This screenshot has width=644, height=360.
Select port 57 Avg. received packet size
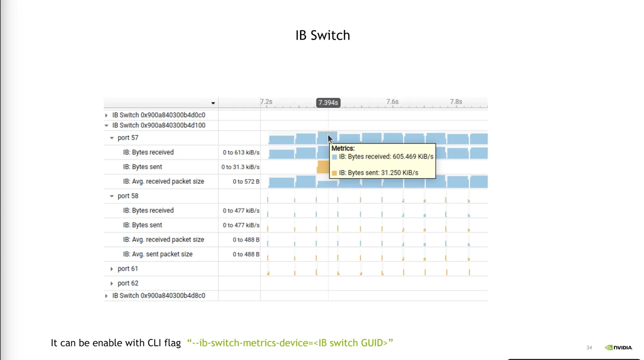tap(163, 182)
